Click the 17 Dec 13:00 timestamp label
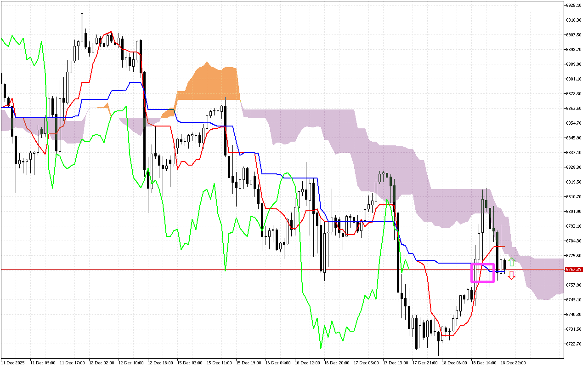Screen dimensions: 588x368 tap(395, 362)
